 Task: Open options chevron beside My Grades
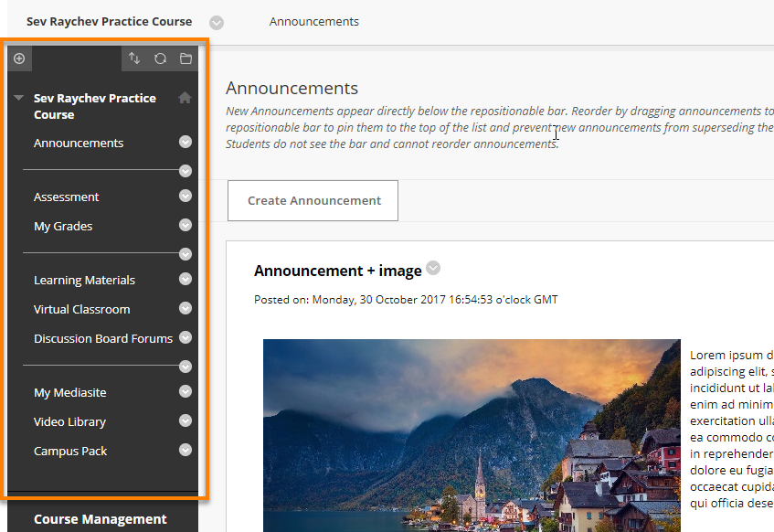click(186, 225)
